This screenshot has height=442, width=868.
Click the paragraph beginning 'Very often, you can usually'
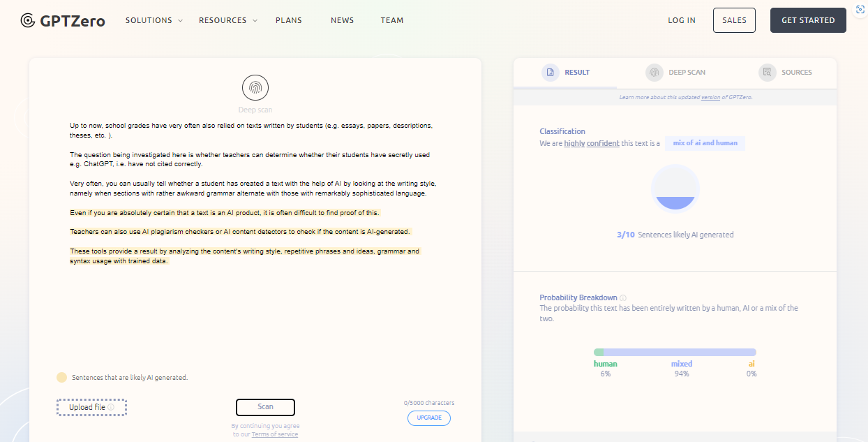[x=253, y=189]
